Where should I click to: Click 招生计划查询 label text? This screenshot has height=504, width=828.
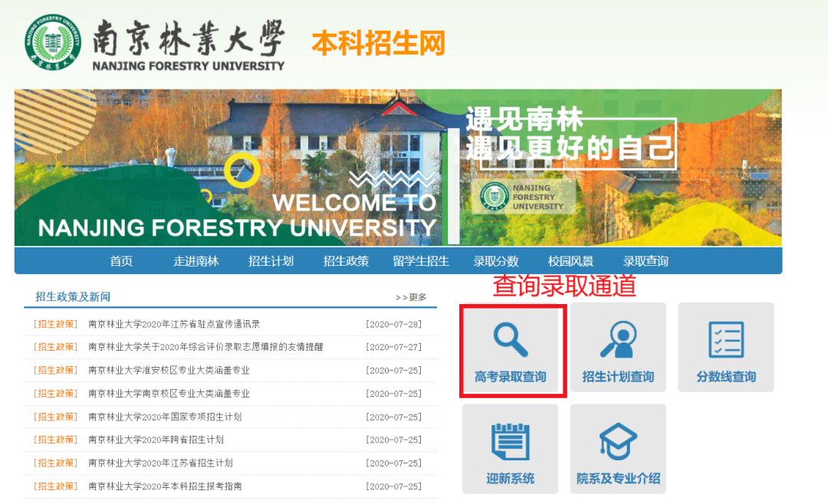point(619,377)
